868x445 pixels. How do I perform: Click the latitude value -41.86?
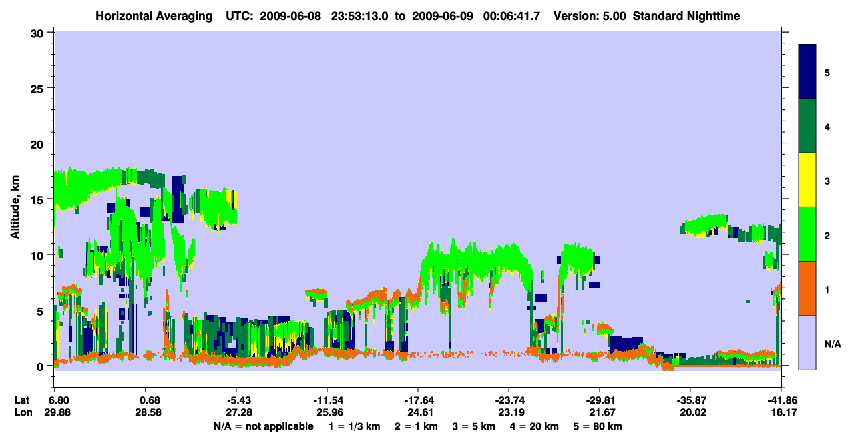tap(782, 400)
